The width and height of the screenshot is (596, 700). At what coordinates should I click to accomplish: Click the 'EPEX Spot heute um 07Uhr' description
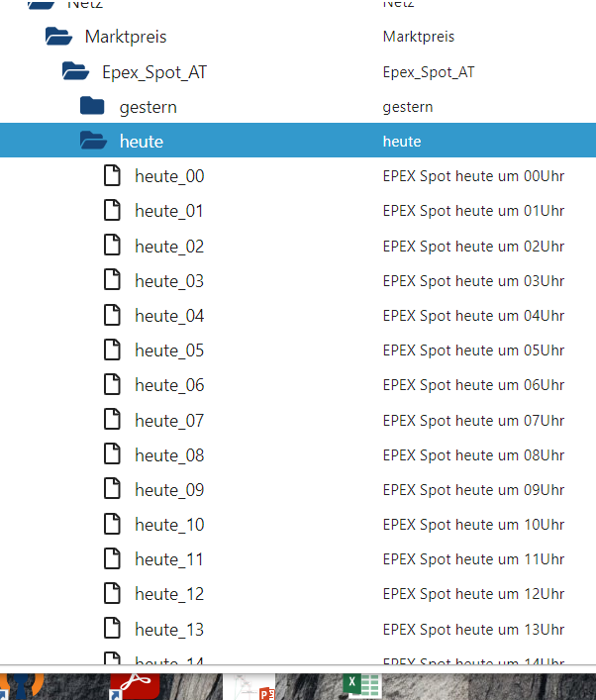coord(473,420)
